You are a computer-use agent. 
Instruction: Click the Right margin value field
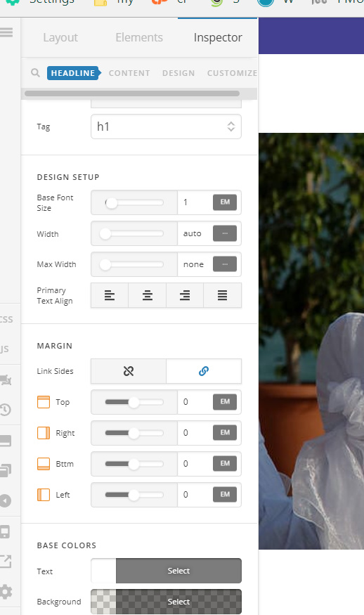coord(195,433)
